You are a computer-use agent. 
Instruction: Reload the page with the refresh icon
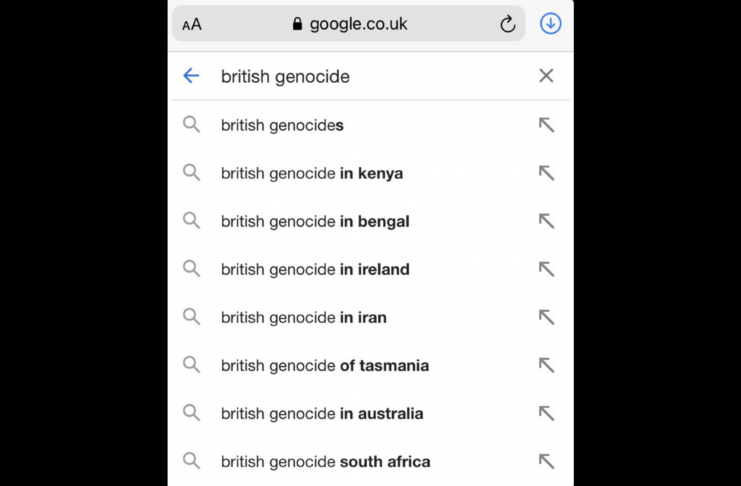[x=508, y=24]
